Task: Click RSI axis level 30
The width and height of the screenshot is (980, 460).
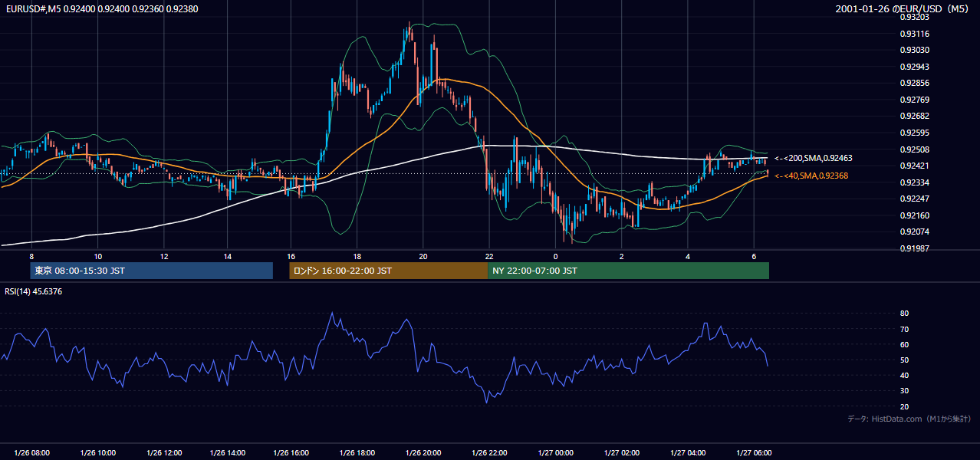Action: (904, 390)
